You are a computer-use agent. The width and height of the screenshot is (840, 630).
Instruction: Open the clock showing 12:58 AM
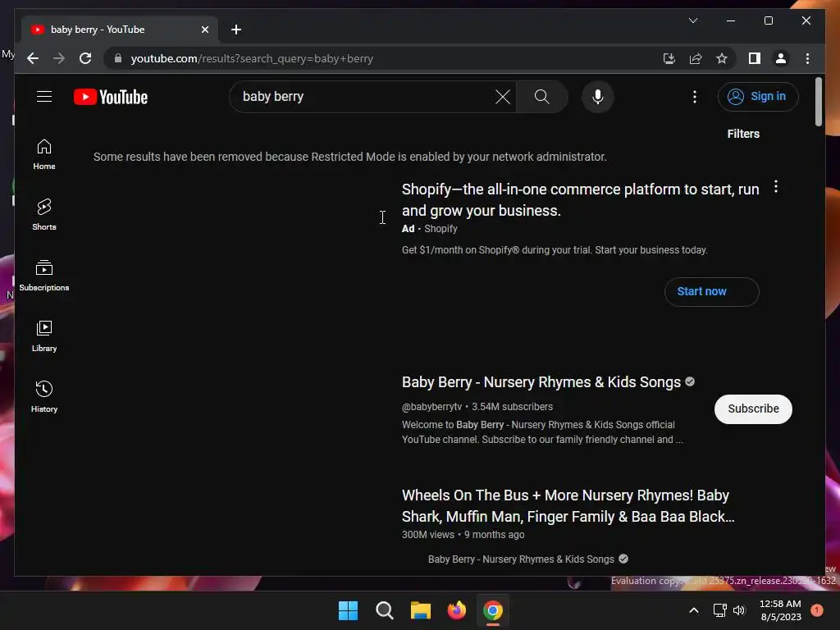point(781,610)
